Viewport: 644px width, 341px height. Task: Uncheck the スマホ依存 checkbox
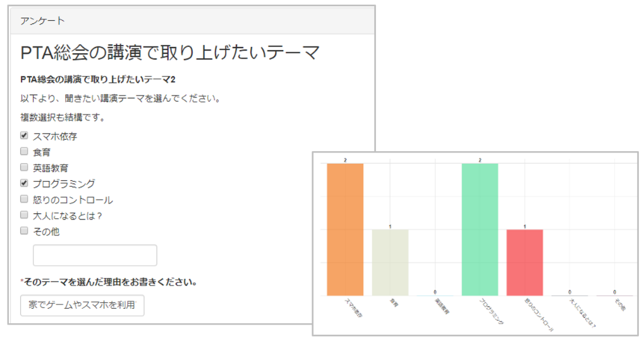pos(25,135)
